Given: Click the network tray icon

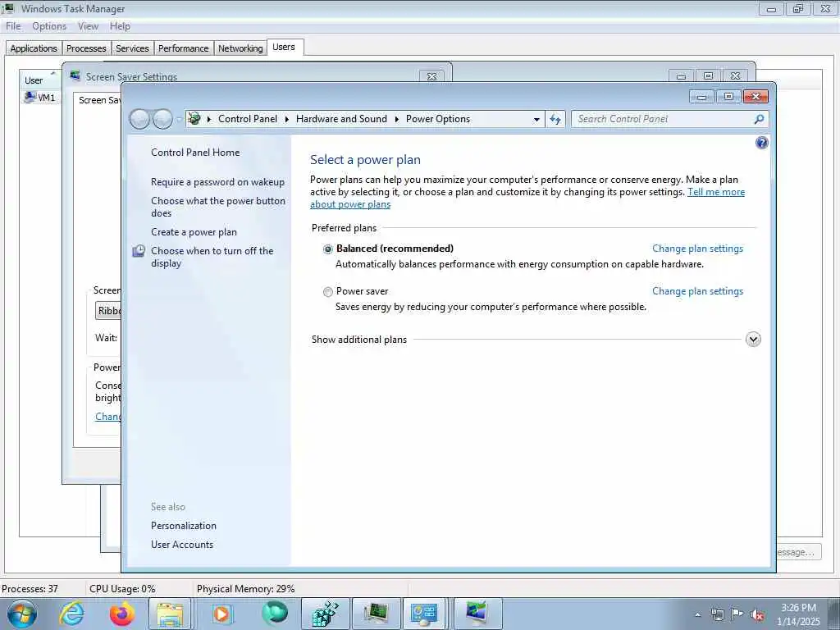Looking at the screenshot, I should pos(717,614).
